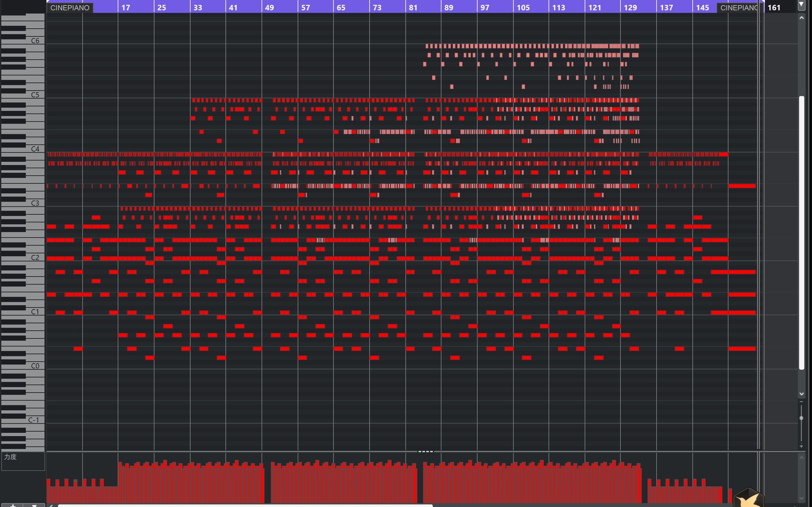Image resolution: width=812 pixels, height=507 pixels.
Task: Open the ruler format dropdown at top right
Action: click(801, 5)
